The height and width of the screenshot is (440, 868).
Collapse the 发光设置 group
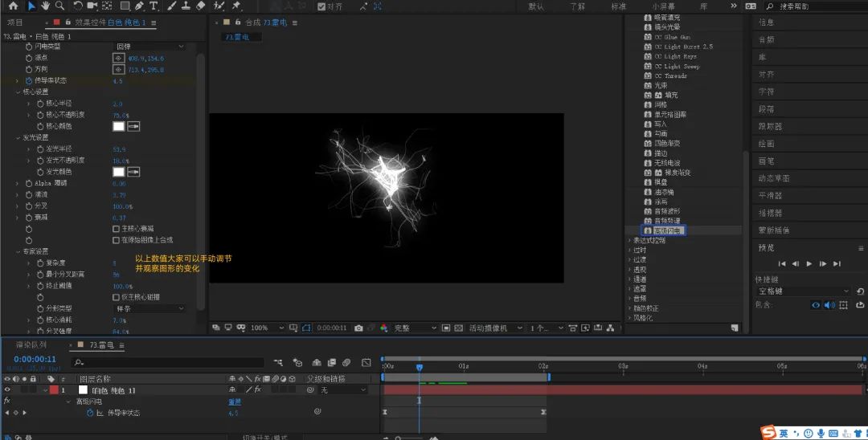coord(18,137)
